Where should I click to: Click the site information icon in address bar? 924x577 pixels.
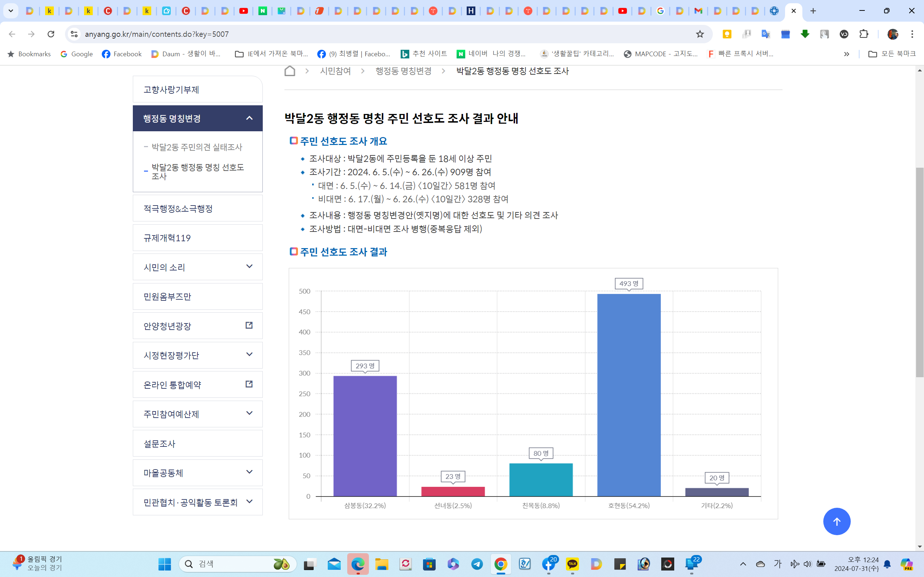[74, 34]
